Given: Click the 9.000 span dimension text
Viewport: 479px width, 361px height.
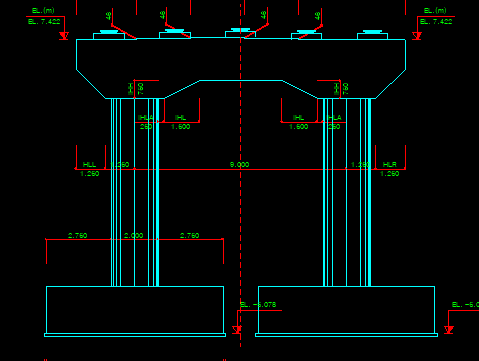Looking at the screenshot, I should tap(239, 165).
